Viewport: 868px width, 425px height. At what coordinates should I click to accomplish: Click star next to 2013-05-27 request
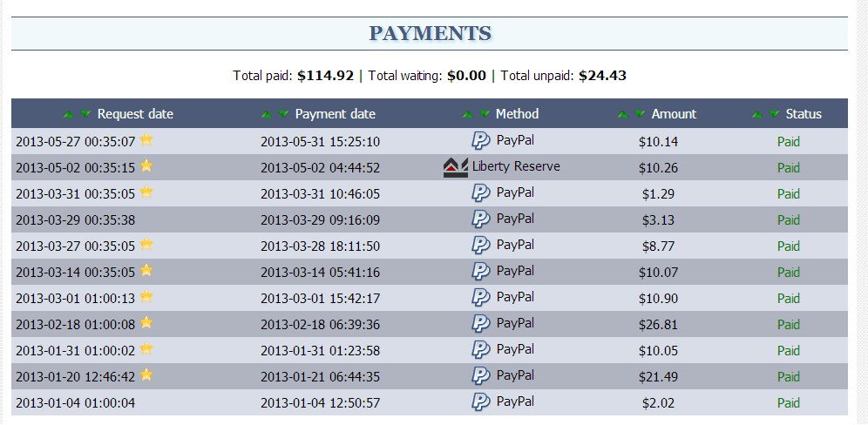point(146,140)
